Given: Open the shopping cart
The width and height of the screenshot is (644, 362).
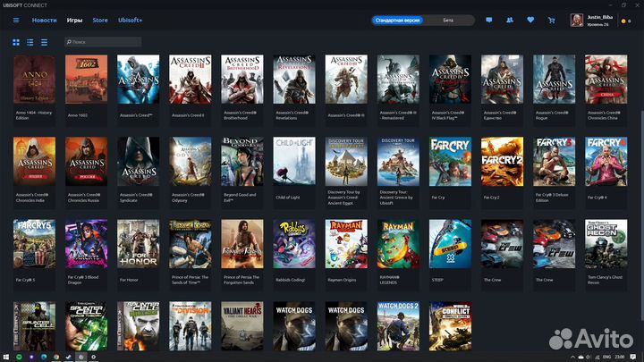Looking at the screenshot, I should click(x=552, y=20).
